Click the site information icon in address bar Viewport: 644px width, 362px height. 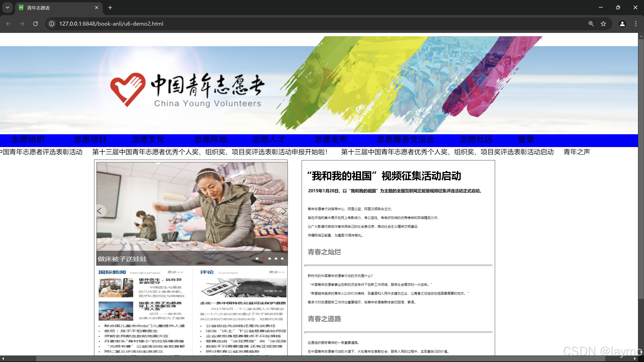tap(52, 24)
